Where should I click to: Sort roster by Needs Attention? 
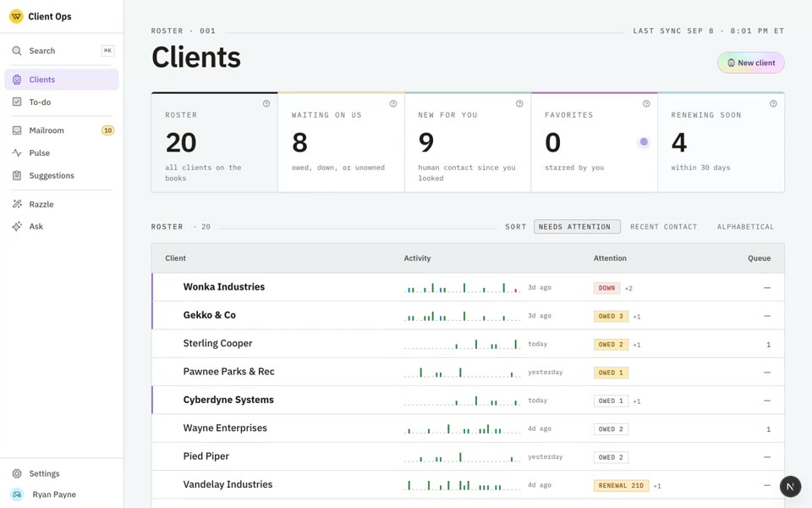point(577,227)
